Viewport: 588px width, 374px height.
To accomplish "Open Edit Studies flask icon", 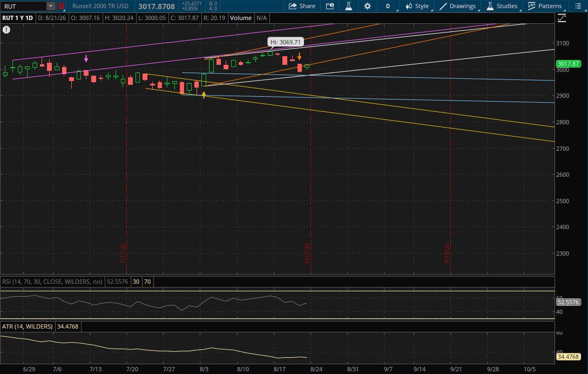I will click(x=349, y=6).
